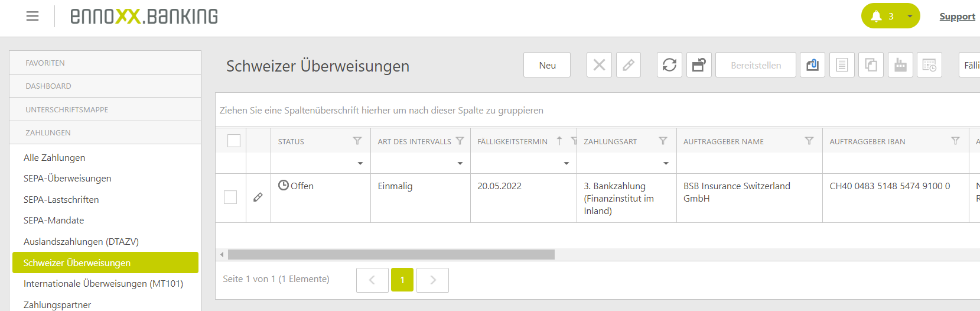Expand the Status filter dropdown
This screenshot has height=311, width=980.
point(360,163)
